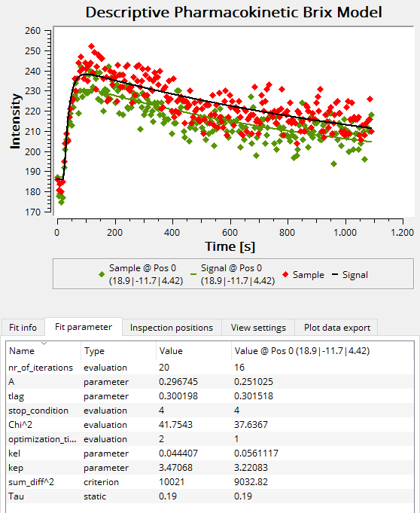Click the value 0.296745

click(x=178, y=382)
